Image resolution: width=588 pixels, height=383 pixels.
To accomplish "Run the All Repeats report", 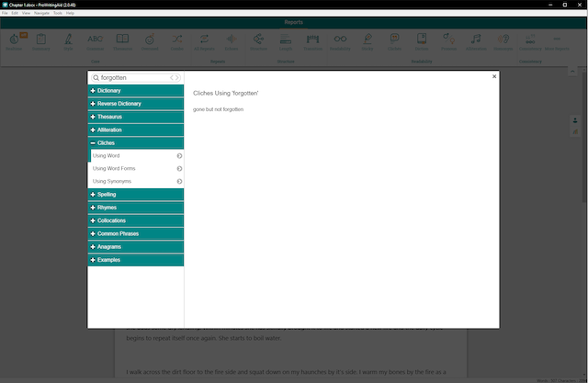I will (204, 41).
